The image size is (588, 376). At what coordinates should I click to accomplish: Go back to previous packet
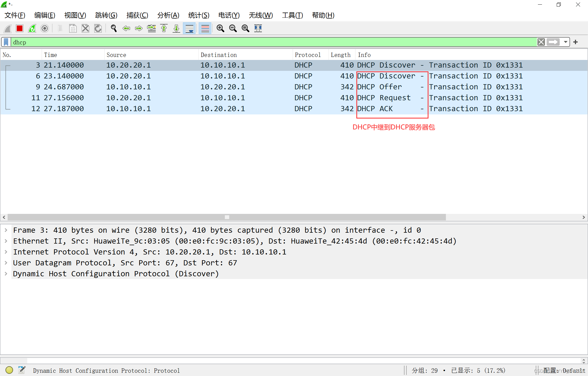click(126, 28)
